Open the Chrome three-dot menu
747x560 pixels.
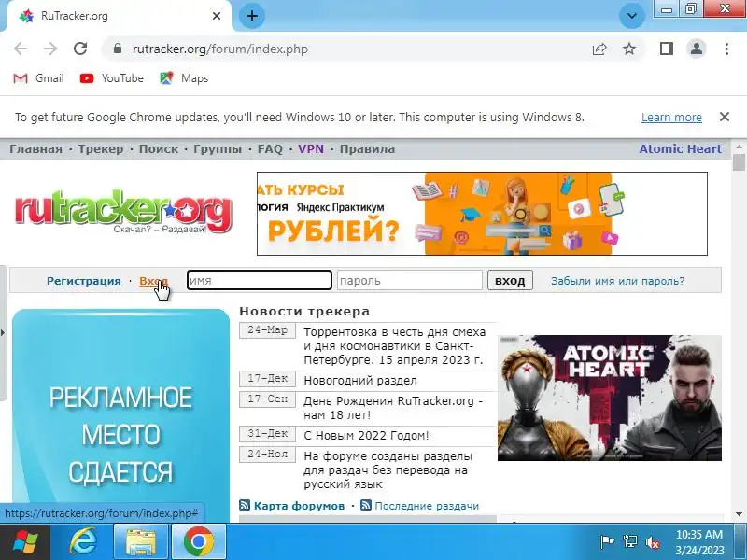click(x=726, y=49)
